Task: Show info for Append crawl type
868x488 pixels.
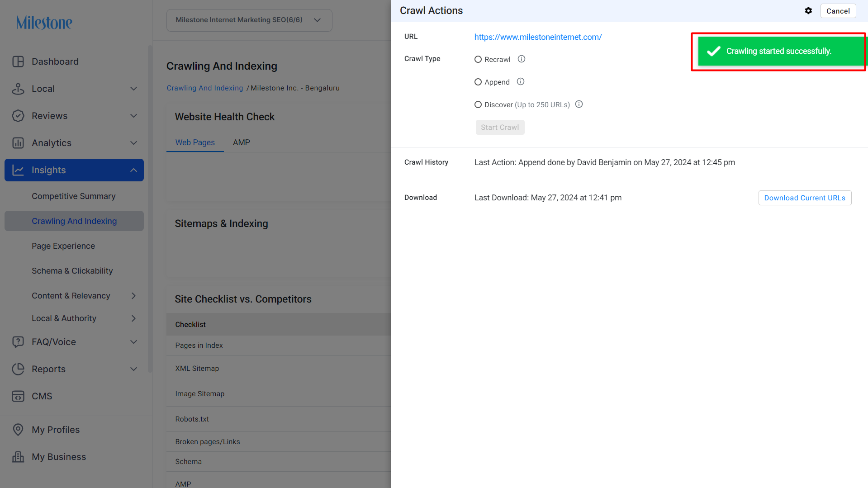Action: [x=521, y=81]
